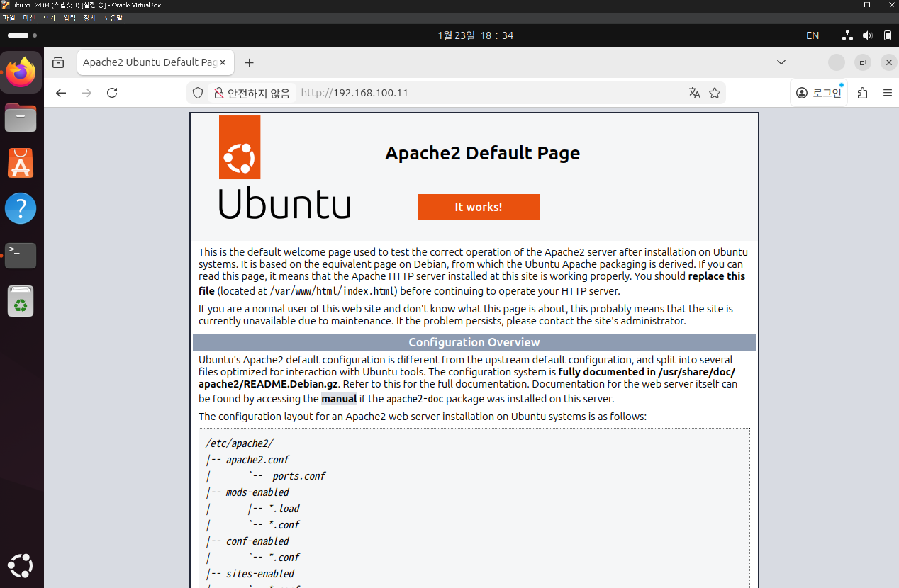
Task: Open the 머신 menu in VirtualBox
Action: 29,18
